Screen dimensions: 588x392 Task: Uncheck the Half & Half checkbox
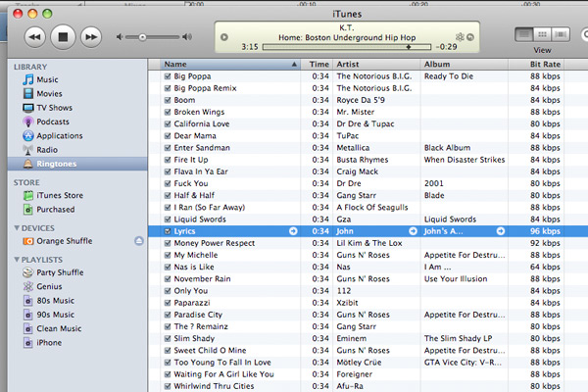click(168, 195)
